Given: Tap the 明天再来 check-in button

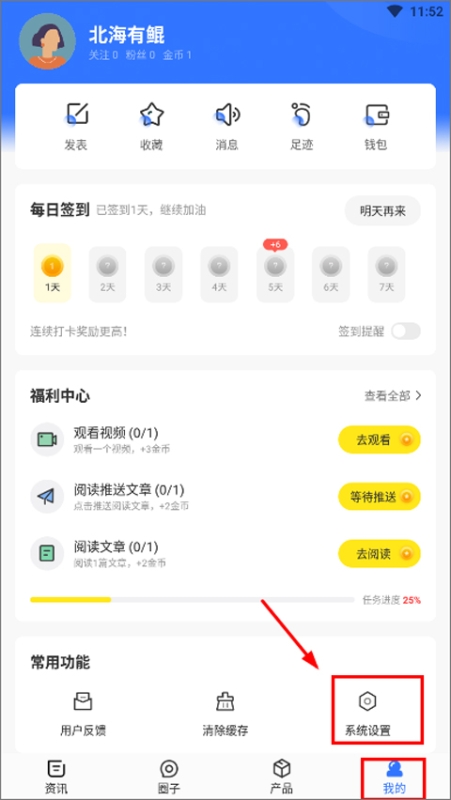Looking at the screenshot, I should [383, 211].
